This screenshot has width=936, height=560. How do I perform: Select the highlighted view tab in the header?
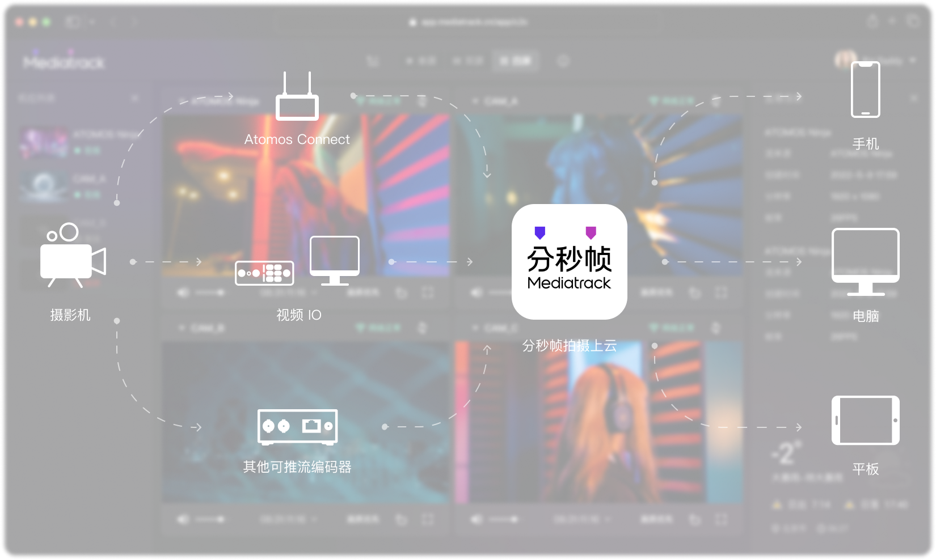pyautogui.click(x=516, y=61)
